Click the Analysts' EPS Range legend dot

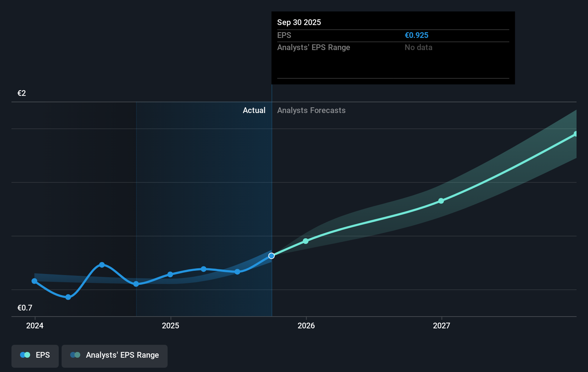click(x=75, y=354)
